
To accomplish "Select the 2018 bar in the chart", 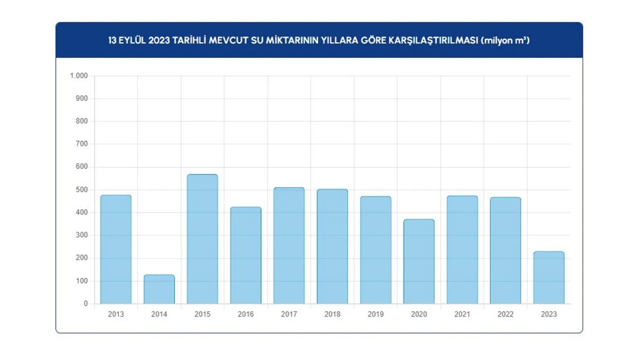I will (332, 246).
